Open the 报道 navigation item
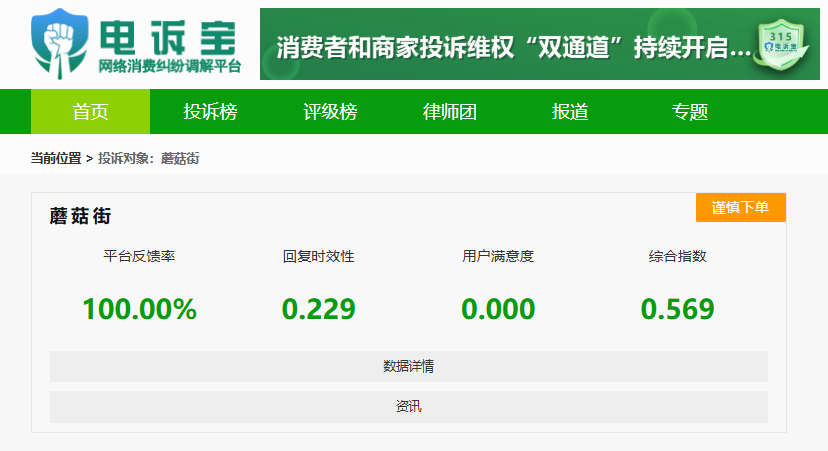 tap(570, 111)
